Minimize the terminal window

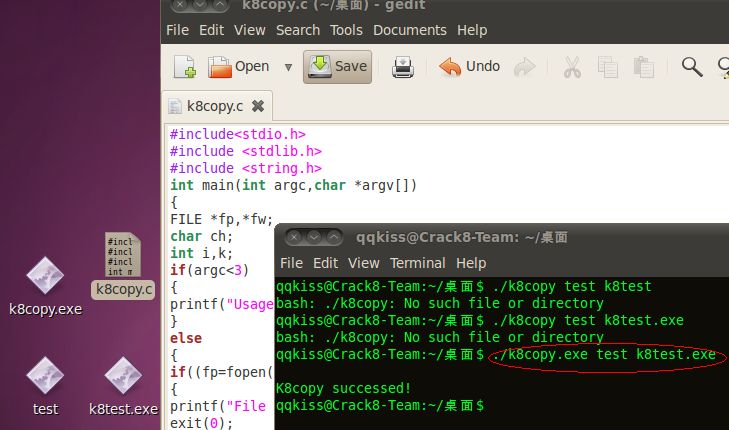(314, 238)
